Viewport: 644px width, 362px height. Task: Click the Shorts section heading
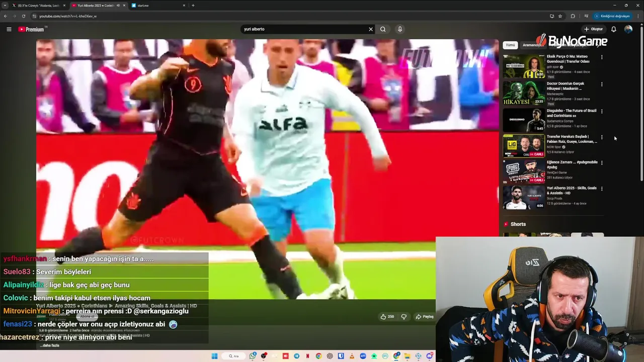click(x=518, y=224)
